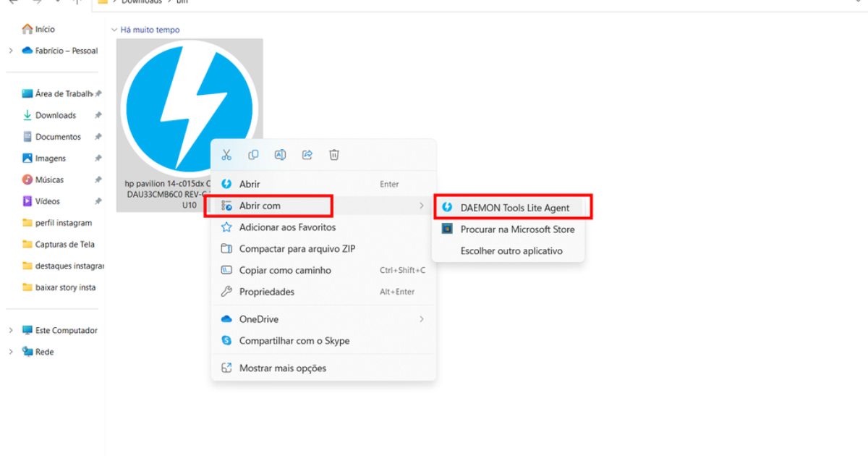Viewport: 868px width, 456px height.
Task: Click the hp pavilion file thumbnail
Action: pyautogui.click(x=190, y=109)
